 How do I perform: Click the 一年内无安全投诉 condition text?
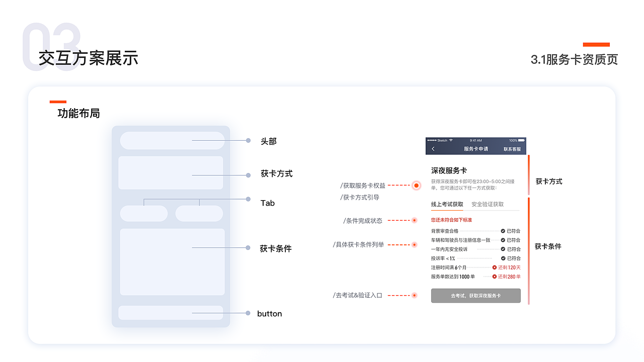tap(449, 249)
